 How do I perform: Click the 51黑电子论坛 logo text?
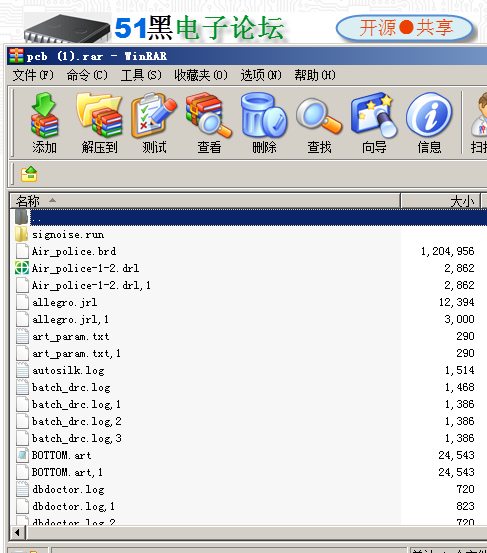pyautogui.click(x=199, y=28)
